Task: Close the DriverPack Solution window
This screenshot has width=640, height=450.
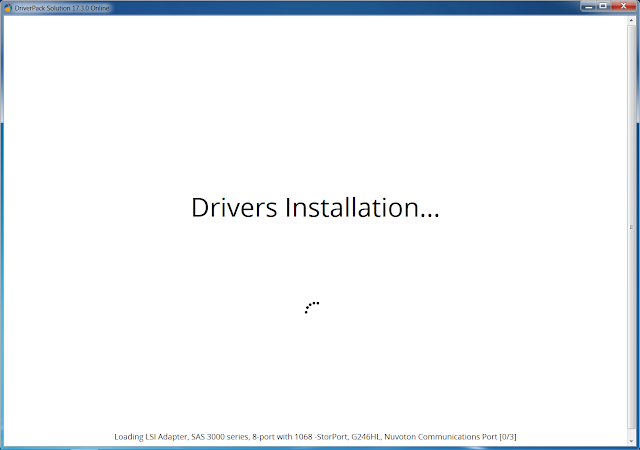Action: tap(624, 6)
